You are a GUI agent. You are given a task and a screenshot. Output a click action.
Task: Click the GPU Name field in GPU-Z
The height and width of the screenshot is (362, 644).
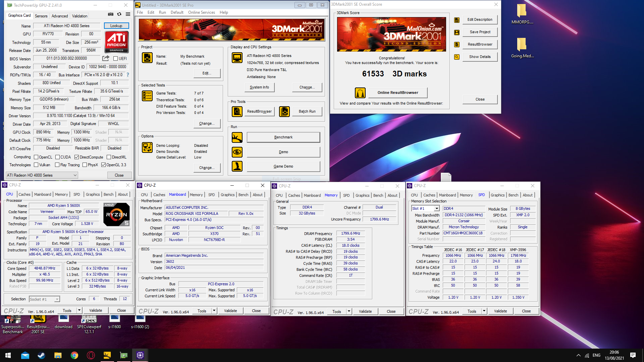pos(66,26)
